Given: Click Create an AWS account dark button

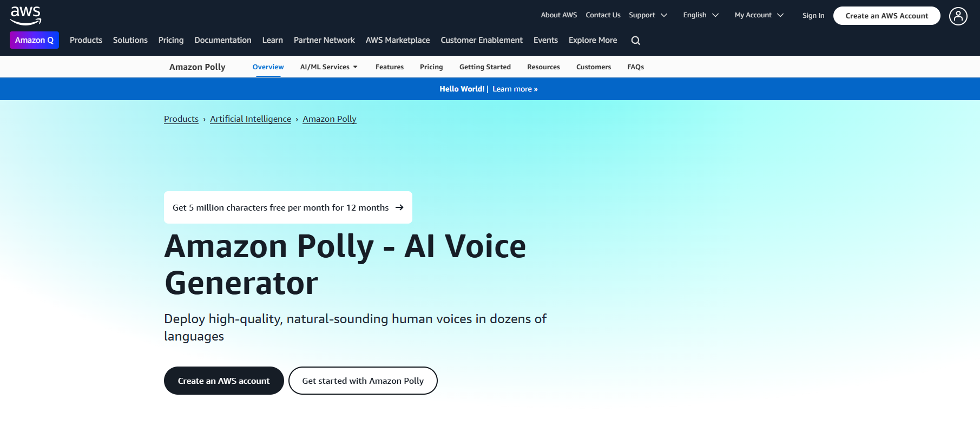Looking at the screenshot, I should click(x=223, y=381).
